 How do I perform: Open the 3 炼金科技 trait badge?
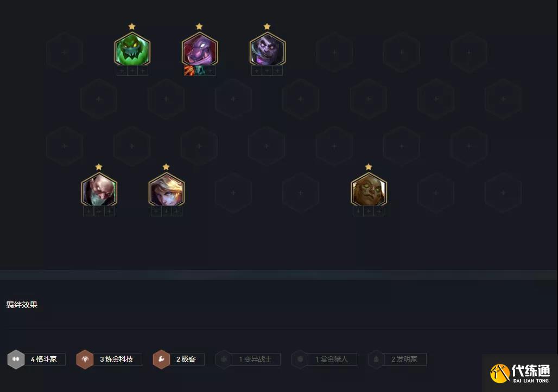point(109,359)
